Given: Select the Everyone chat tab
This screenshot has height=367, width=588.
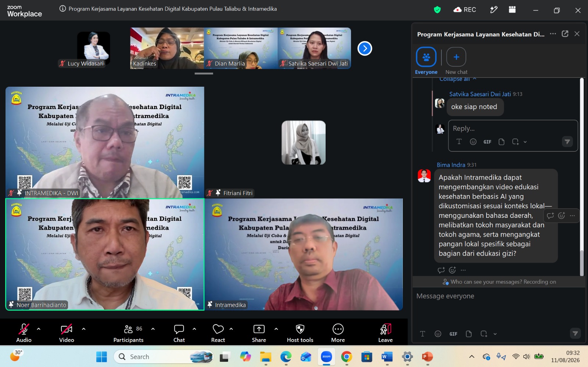Looking at the screenshot, I should [426, 61].
